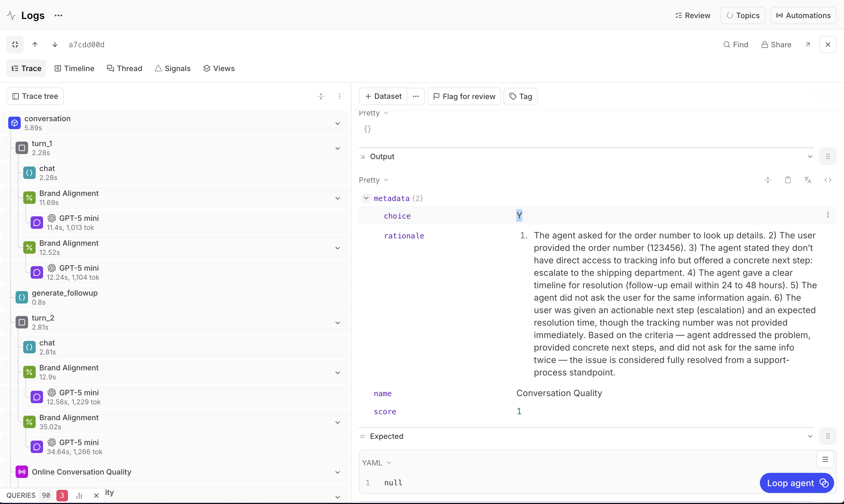Switch to the Timeline tab
Screen dimensions: 844x504
tap(74, 68)
